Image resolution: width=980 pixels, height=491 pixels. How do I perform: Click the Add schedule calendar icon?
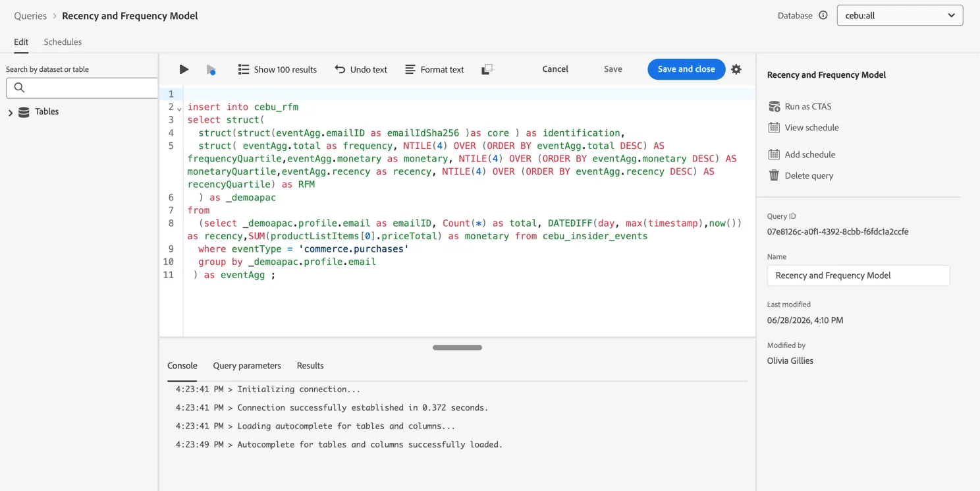[x=774, y=154]
